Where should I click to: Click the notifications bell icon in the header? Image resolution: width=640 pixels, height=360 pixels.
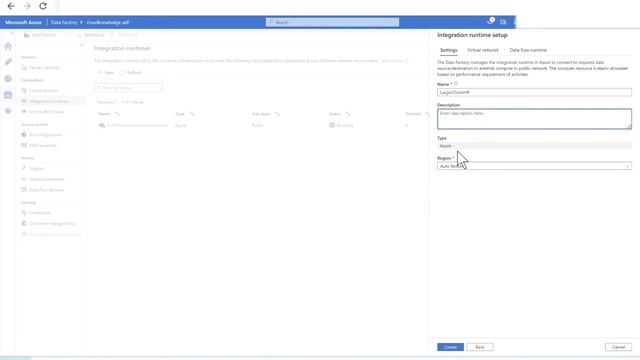(490, 22)
